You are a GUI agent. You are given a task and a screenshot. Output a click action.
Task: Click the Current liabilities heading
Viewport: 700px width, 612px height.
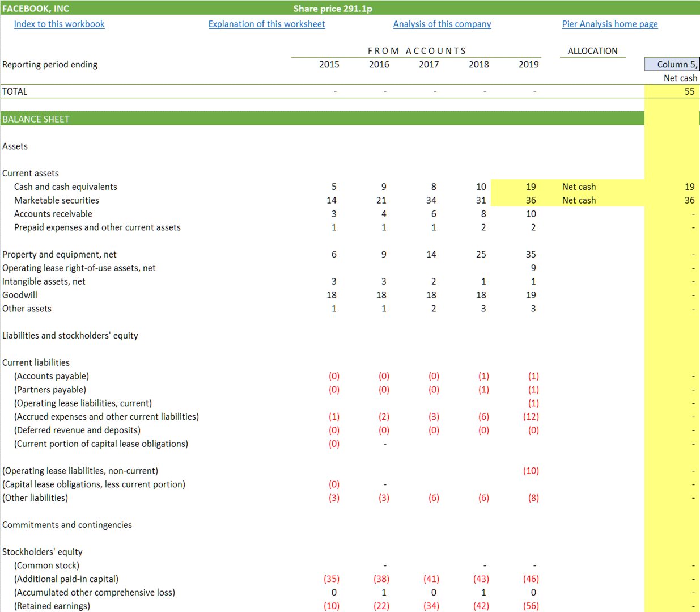(36, 362)
